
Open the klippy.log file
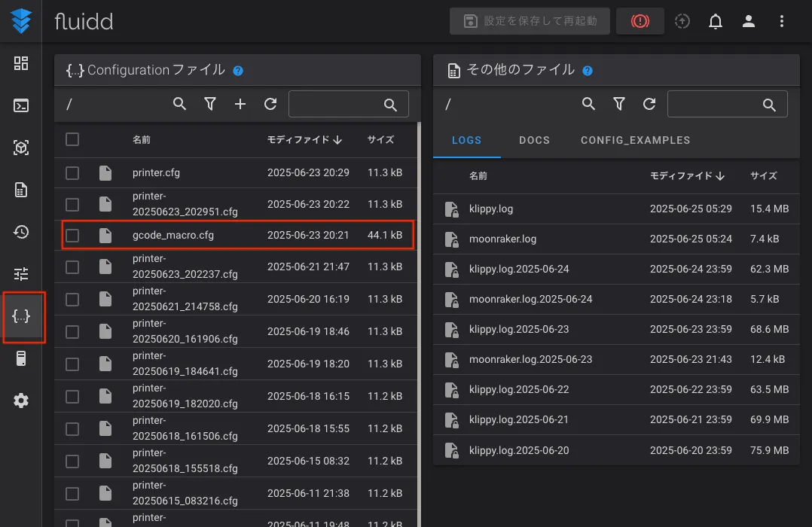(x=491, y=209)
